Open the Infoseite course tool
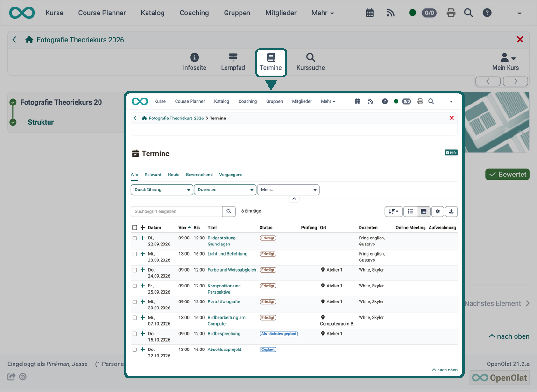Screen dimensions: 537x392 point(194,62)
